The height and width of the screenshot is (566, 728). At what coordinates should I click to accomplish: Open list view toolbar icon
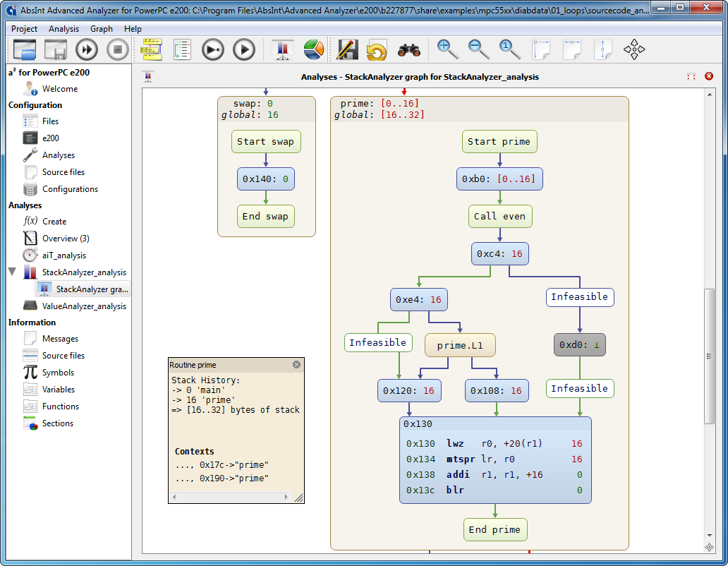point(182,49)
